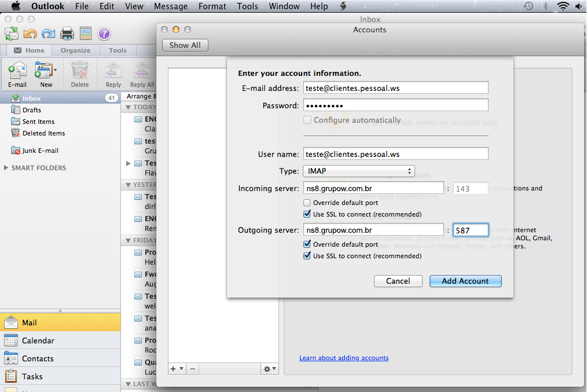Collapse the LAST WEEK message group
587x392 pixels.
(128, 384)
